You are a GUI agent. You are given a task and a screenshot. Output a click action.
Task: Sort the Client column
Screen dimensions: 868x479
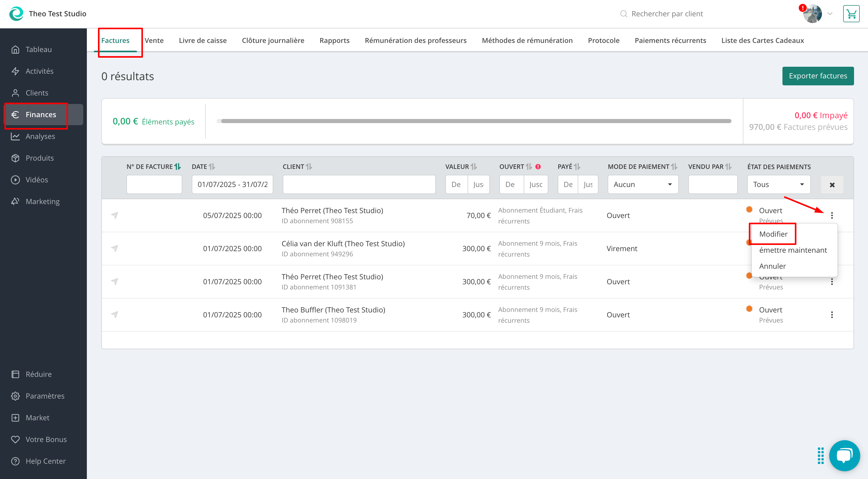click(x=309, y=167)
